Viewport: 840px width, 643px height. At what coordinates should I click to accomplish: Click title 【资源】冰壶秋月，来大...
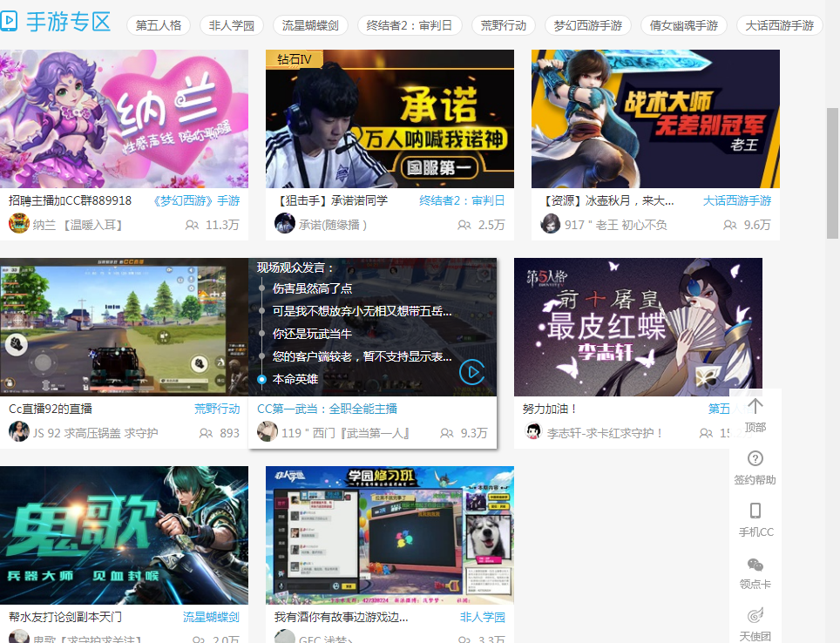click(x=607, y=201)
